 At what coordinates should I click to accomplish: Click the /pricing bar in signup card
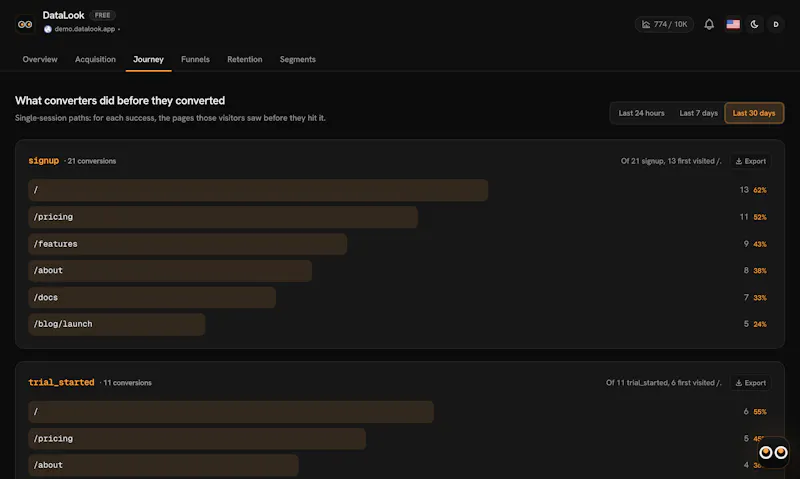click(x=223, y=217)
